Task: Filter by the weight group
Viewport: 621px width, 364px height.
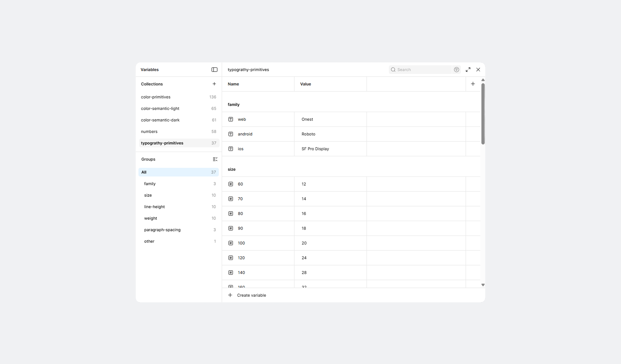Action: click(179, 219)
